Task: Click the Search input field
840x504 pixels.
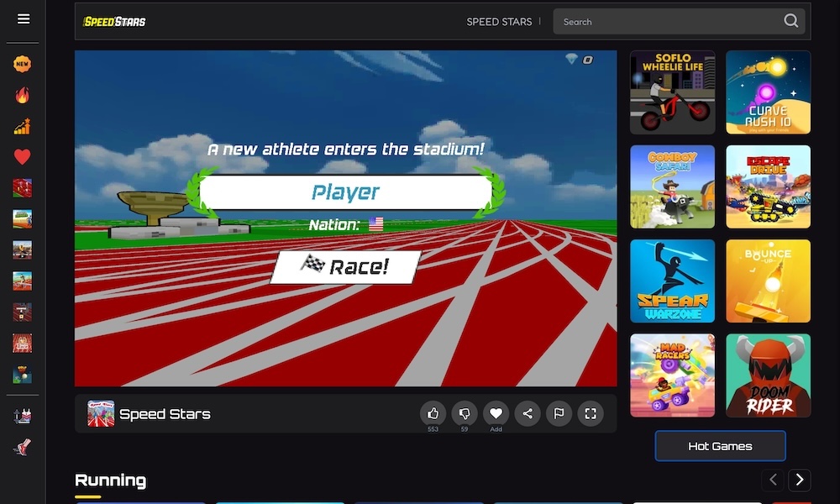Action: (x=672, y=21)
